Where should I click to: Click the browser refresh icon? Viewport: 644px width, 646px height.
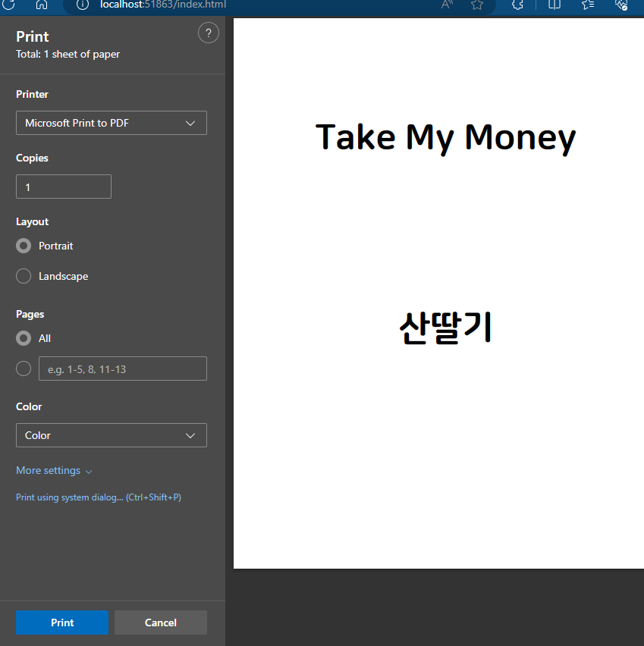9,4
